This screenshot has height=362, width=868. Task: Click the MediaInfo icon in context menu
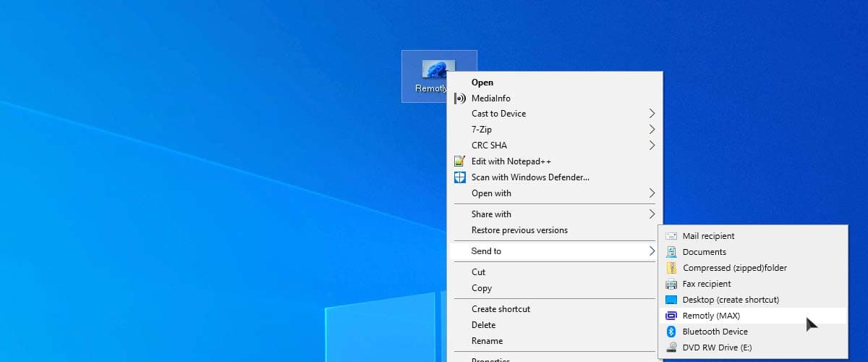459,98
